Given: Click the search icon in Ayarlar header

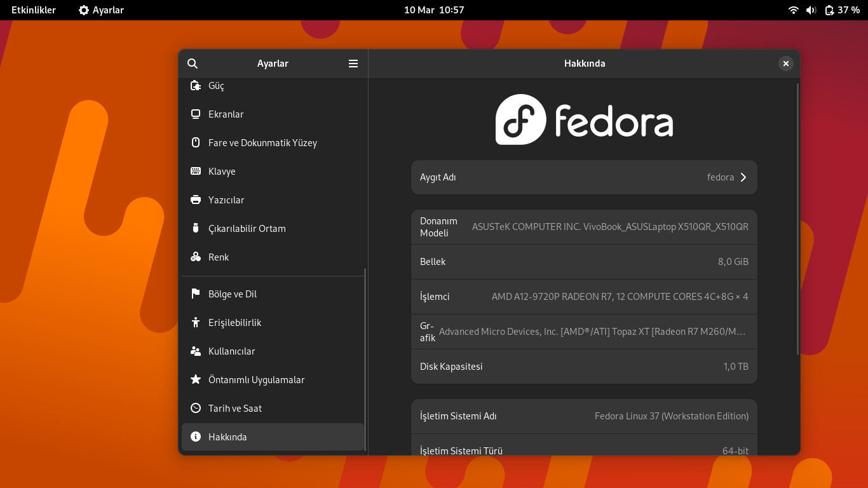Looking at the screenshot, I should click(193, 64).
